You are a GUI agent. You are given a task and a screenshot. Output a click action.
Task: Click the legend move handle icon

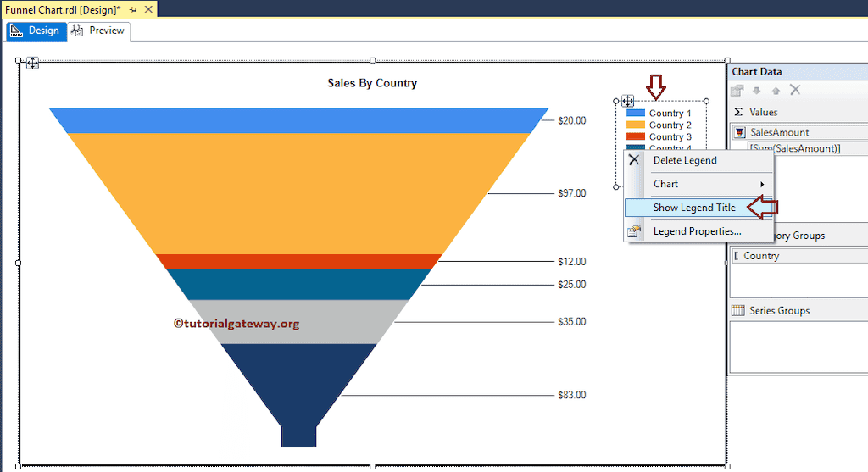[629, 101]
